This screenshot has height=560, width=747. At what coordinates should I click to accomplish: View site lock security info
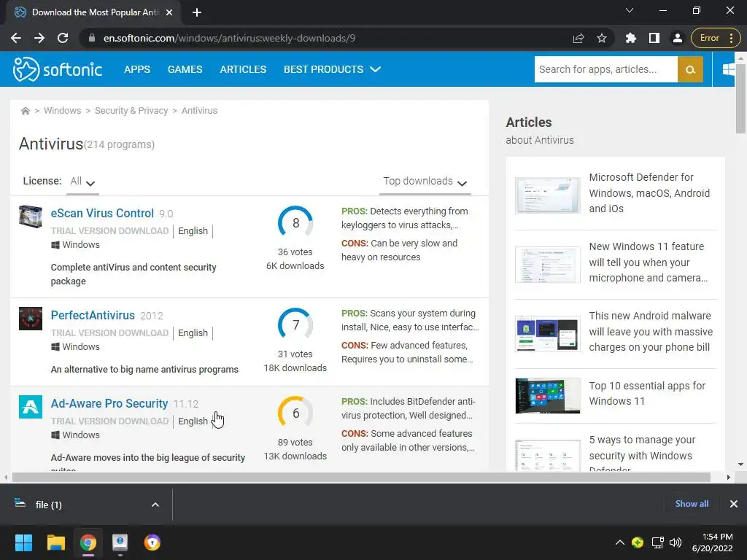pos(92,38)
